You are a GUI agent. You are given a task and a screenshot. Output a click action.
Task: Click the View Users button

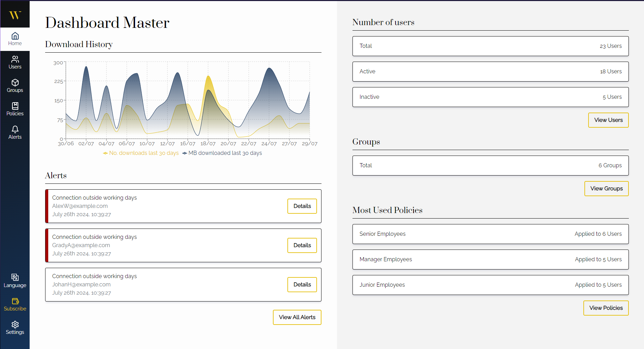pos(609,120)
